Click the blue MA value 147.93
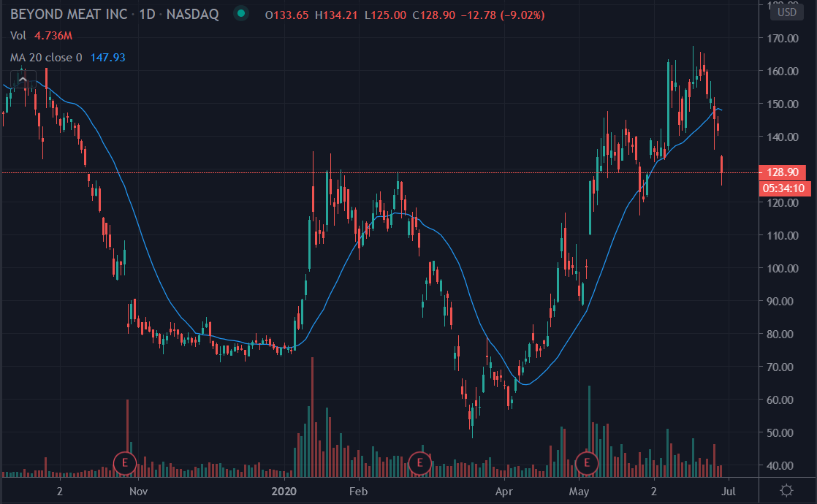 tap(108, 57)
